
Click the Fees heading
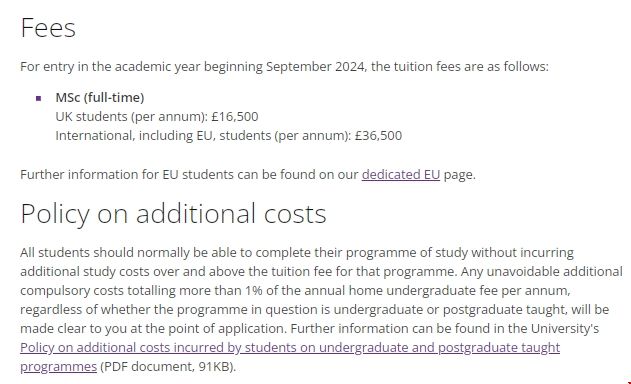pos(48,28)
